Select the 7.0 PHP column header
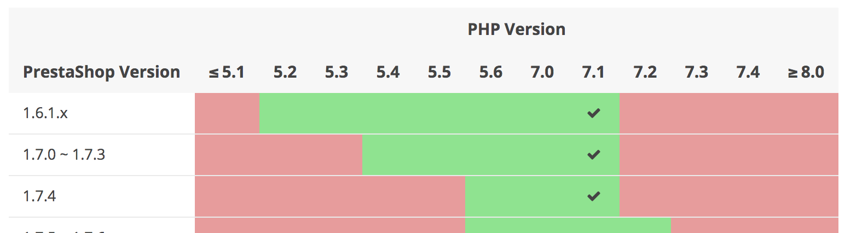The image size is (868, 233). point(542,72)
